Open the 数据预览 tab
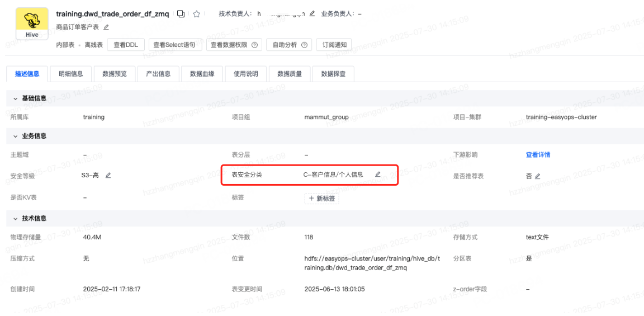 click(114, 74)
